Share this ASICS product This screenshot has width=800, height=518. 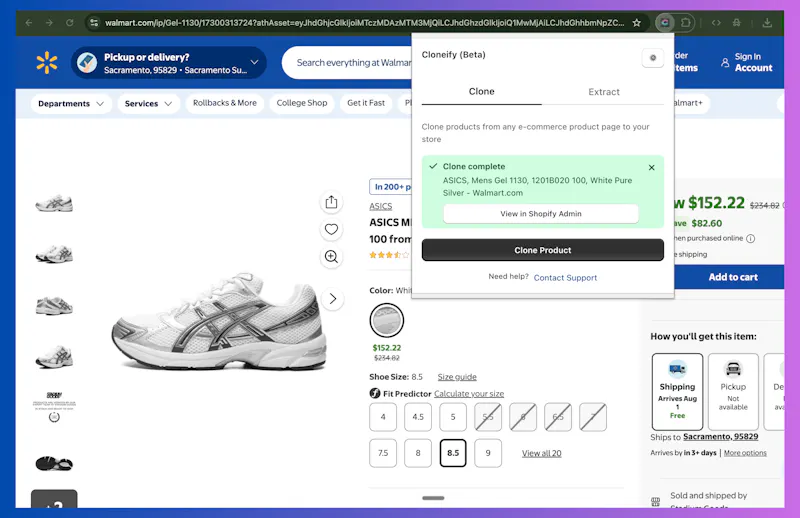point(331,202)
